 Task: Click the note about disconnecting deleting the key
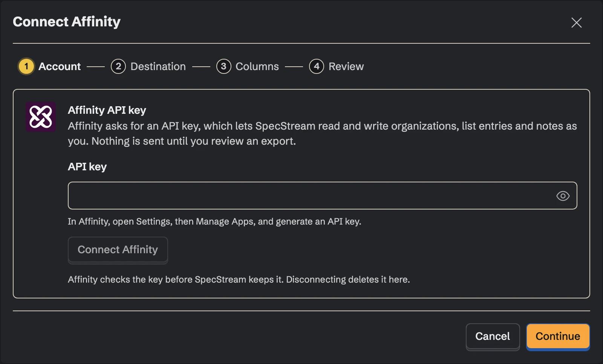(239, 280)
